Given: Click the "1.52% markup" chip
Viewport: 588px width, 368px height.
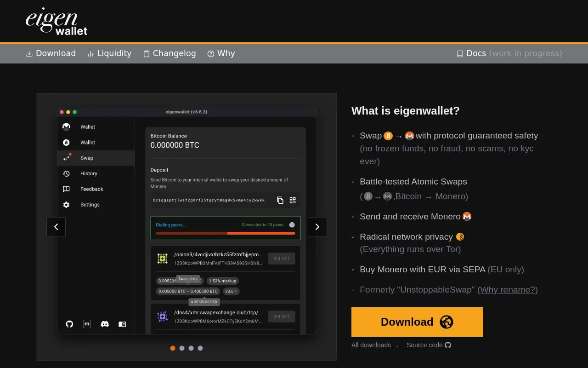Looking at the screenshot, I should point(223,281).
